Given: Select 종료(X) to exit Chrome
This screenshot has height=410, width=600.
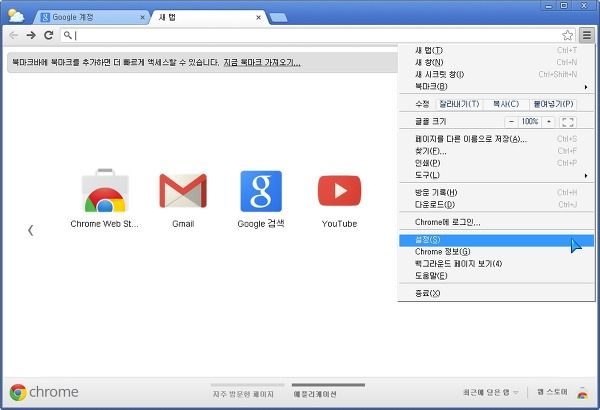Looking at the screenshot, I should tap(496, 294).
